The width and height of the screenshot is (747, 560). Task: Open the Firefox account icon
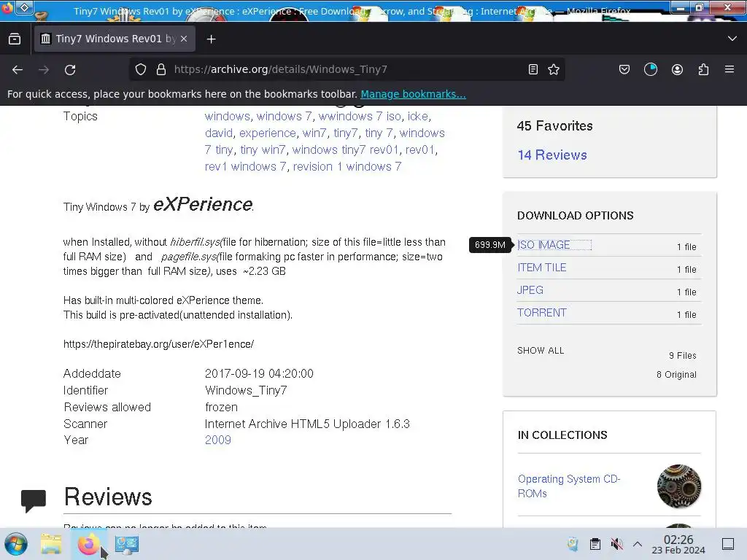point(677,69)
